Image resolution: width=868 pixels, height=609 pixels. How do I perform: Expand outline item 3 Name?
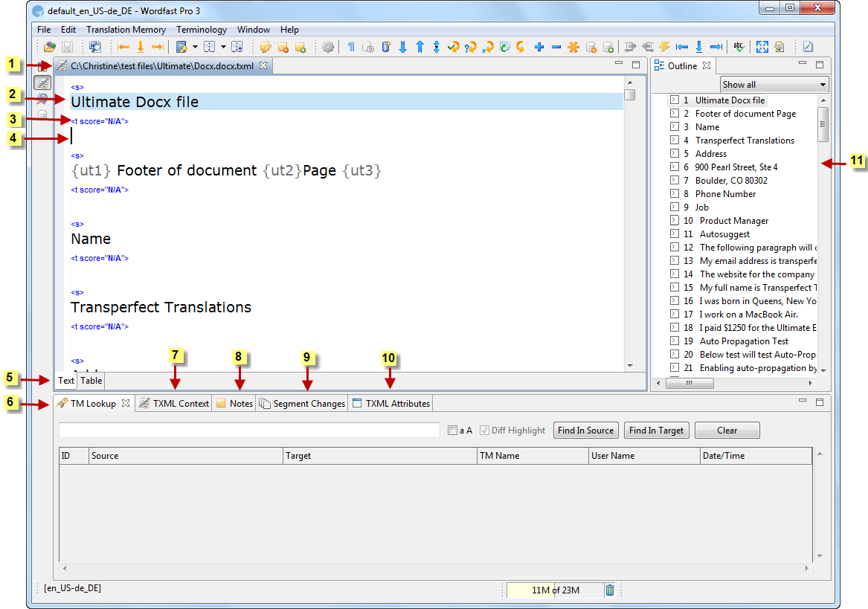point(675,126)
